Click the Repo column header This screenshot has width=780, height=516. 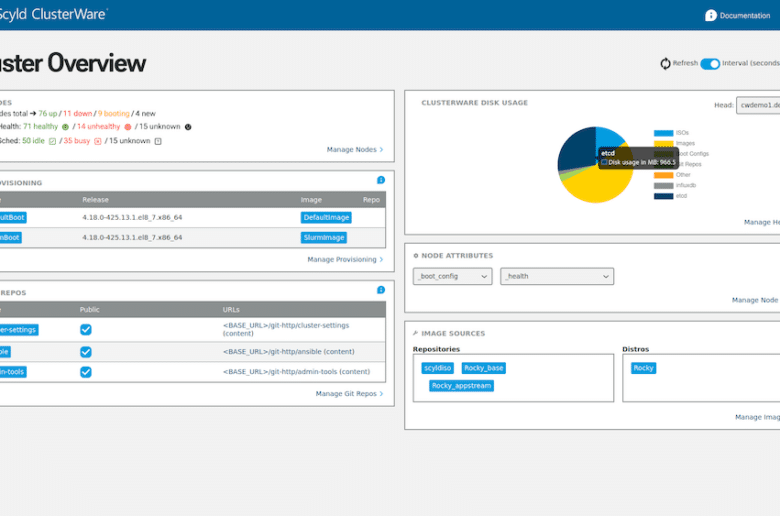click(371, 200)
